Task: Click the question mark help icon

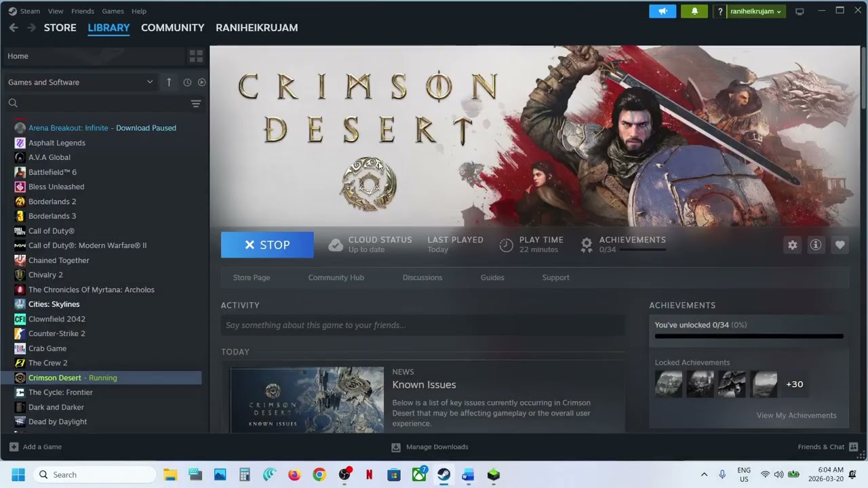Action: point(720,12)
